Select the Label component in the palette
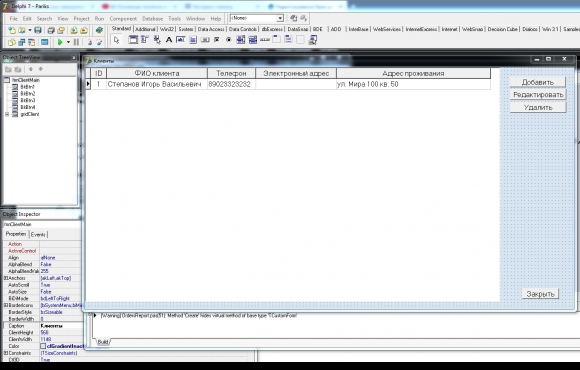 point(169,40)
